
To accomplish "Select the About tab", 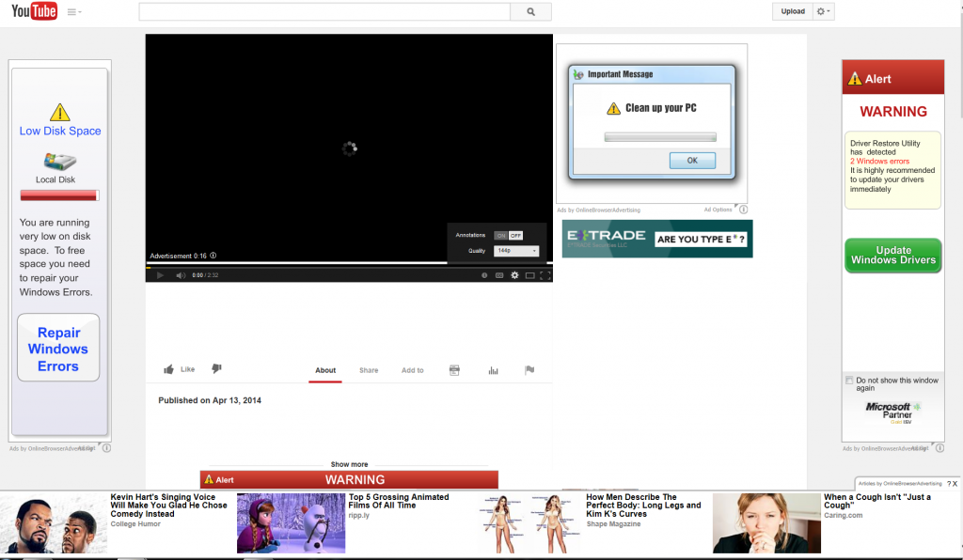I will coord(325,370).
